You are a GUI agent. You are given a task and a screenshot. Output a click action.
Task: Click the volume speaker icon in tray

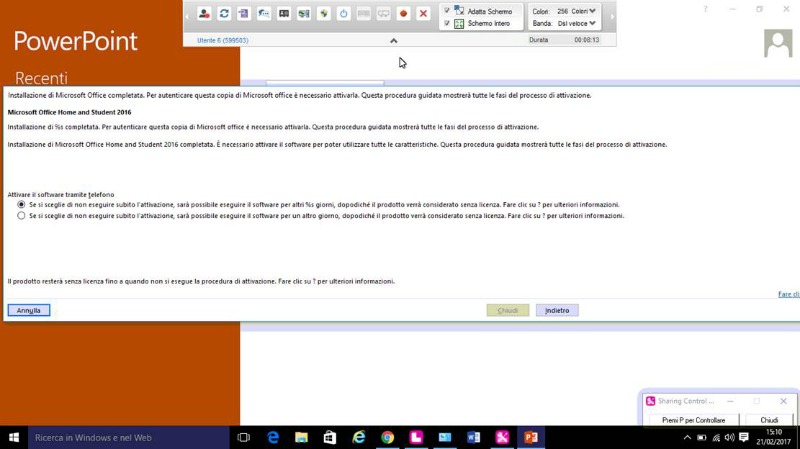point(730,438)
